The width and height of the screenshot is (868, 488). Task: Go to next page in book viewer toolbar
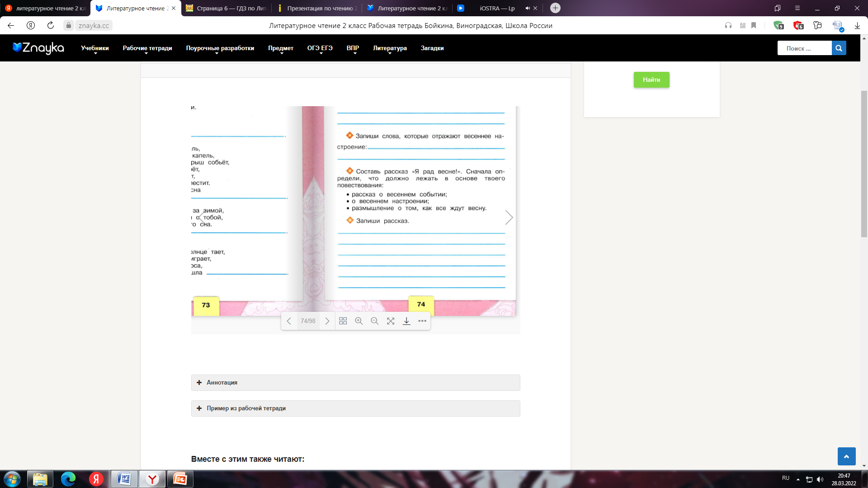(327, 321)
